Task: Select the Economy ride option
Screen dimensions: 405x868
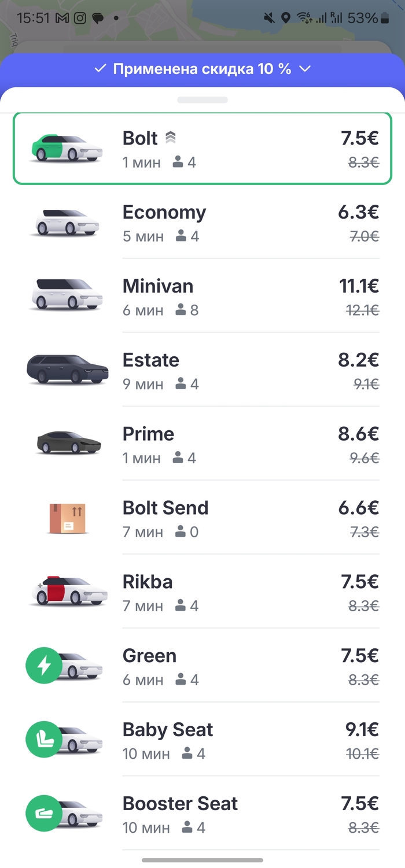Action: point(203,222)
